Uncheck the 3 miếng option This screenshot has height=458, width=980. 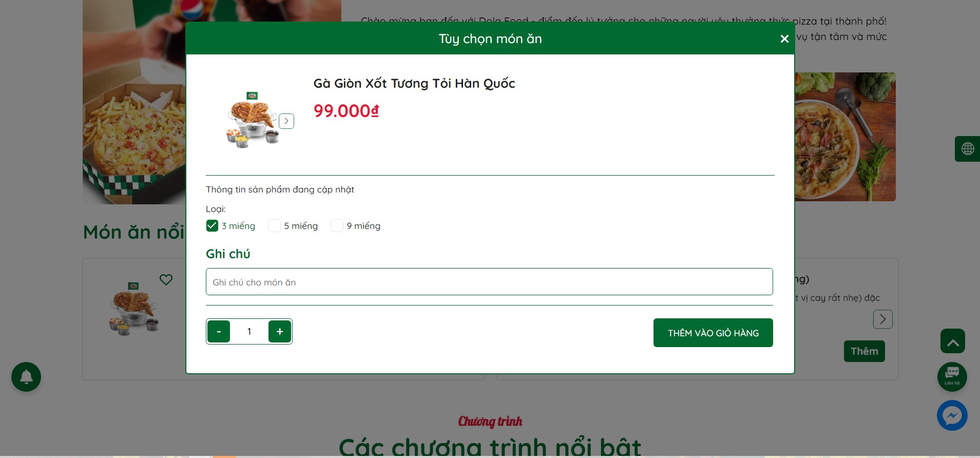(212, 226)
